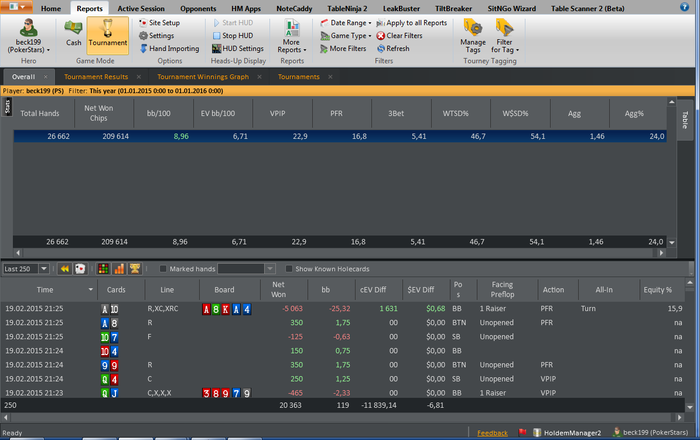Open SitNGo Wizard tab
The width and height of the screenshot is (700, 440).
tap(511, 8)
